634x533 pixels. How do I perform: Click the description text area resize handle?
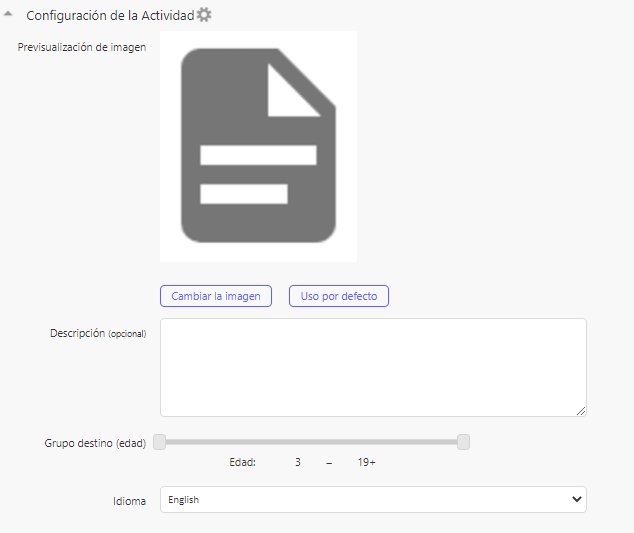click(581, 411)
